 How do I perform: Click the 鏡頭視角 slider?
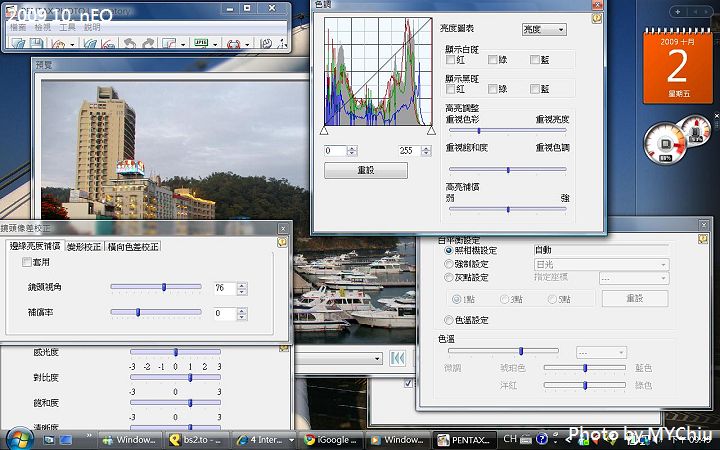156,287
